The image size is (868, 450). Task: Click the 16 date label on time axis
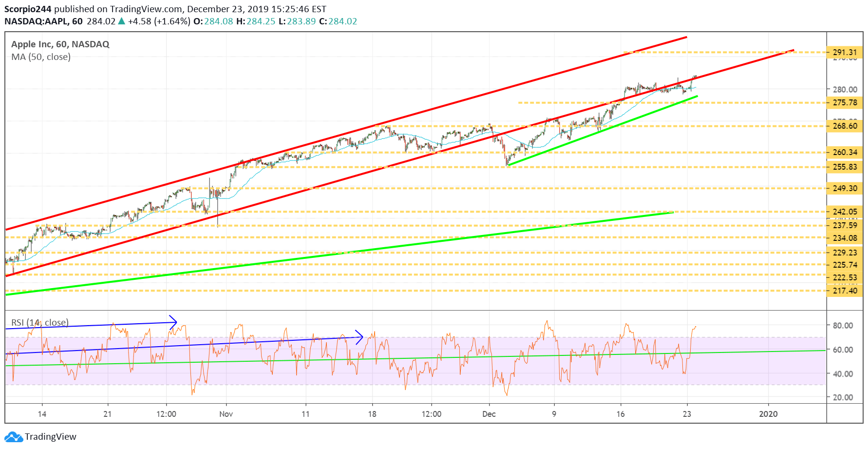(620, 414)
